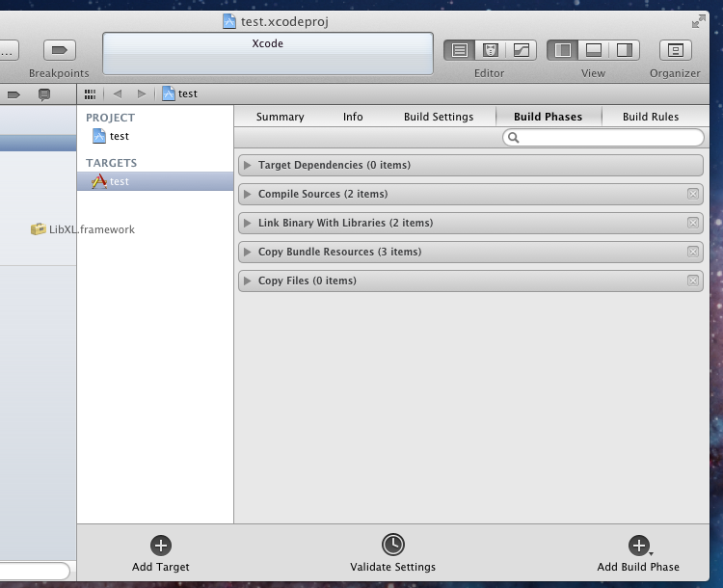The image size is (723, 588).
Task: Expand Link Binary With Libraries triangle
Action: coord(248,224)
